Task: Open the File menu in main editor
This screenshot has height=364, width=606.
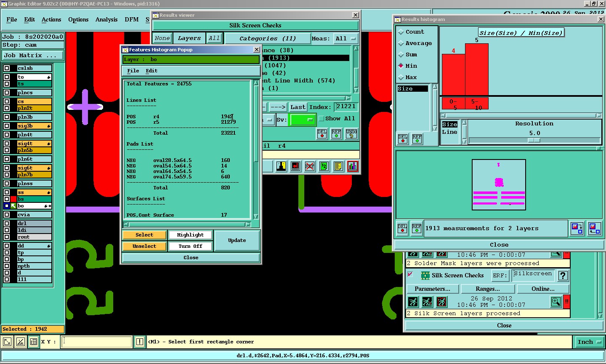Action: [x=12, y=20]
